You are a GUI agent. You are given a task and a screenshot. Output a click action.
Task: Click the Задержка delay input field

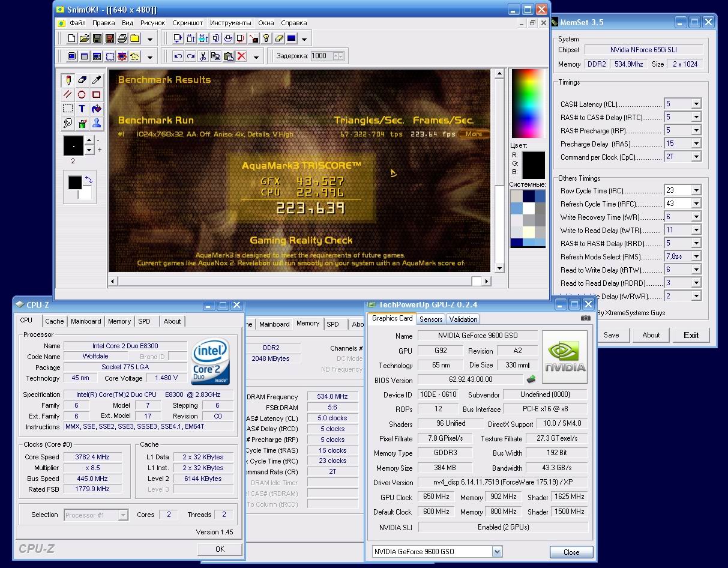tap(321, 56)
